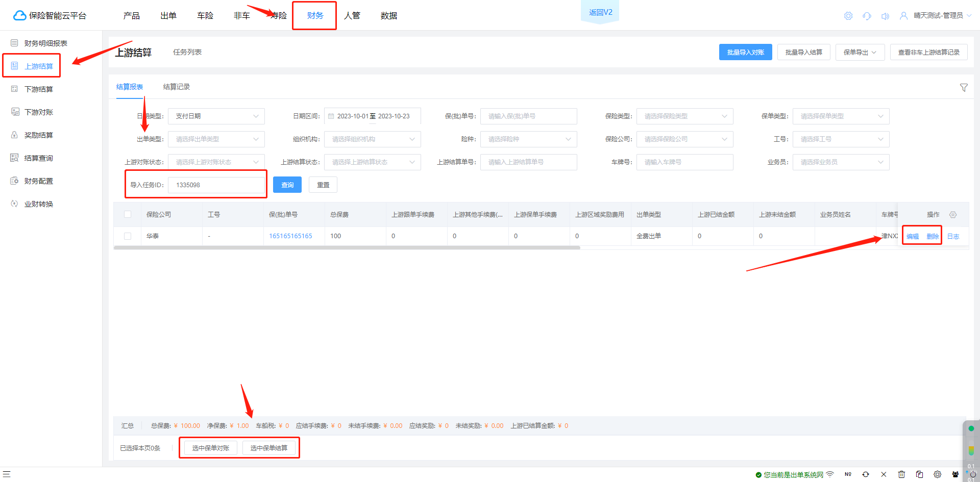Open the 业务员 dropdown
The width and height of the screenshot is (980, 482).
tap(841, 162)
